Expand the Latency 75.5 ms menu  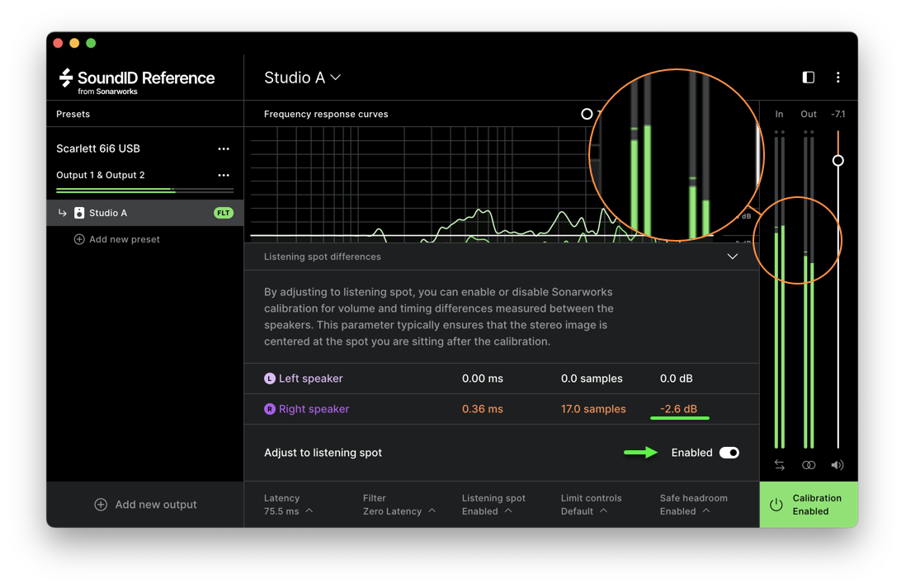pos(288,504)
